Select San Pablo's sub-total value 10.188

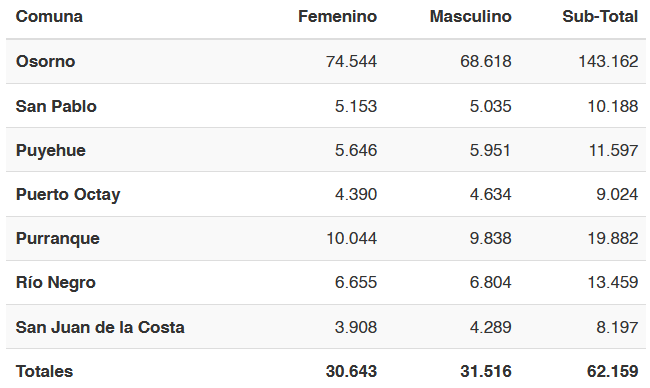pos(613,106)
